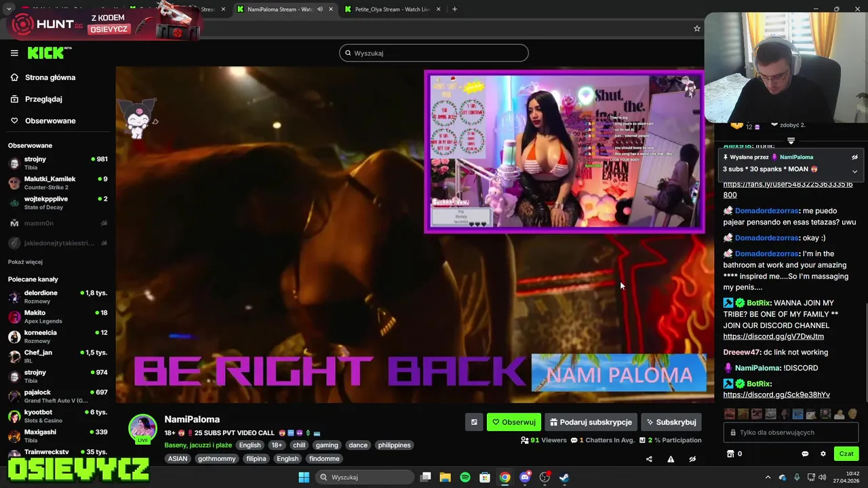This screenshot has height=488, width=868.
Task: Toggle the hide eye-slash icon below stream stats
Action: pos(692,459)
